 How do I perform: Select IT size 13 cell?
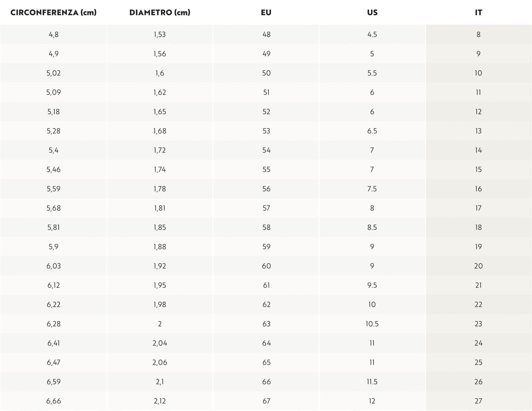478,131
